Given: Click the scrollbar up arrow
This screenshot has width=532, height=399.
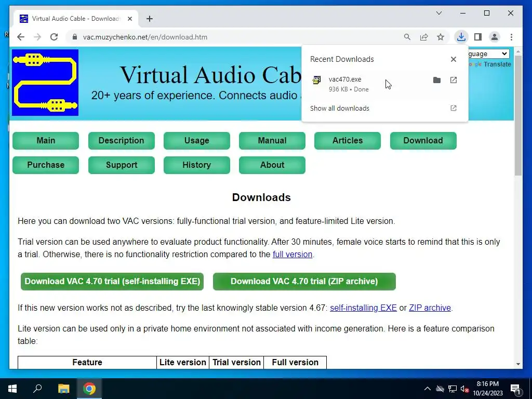Looking at the screenshot, I should point(518,52).
